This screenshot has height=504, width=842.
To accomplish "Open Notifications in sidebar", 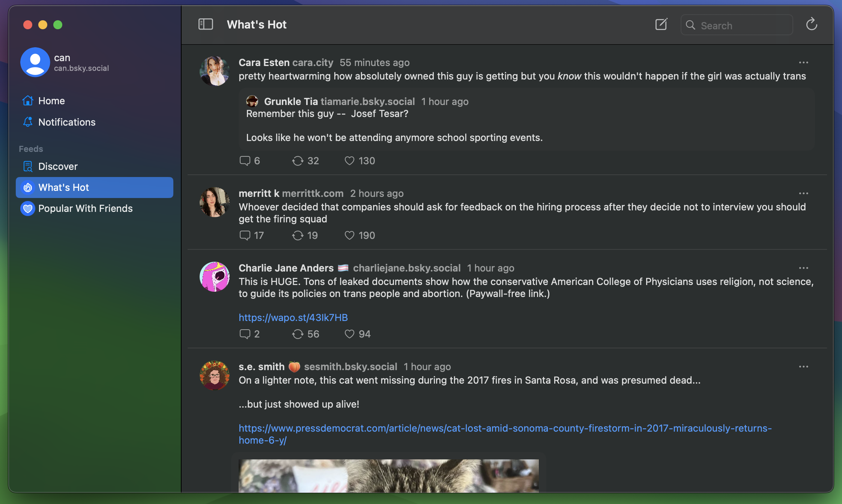I will coord(67,122).
